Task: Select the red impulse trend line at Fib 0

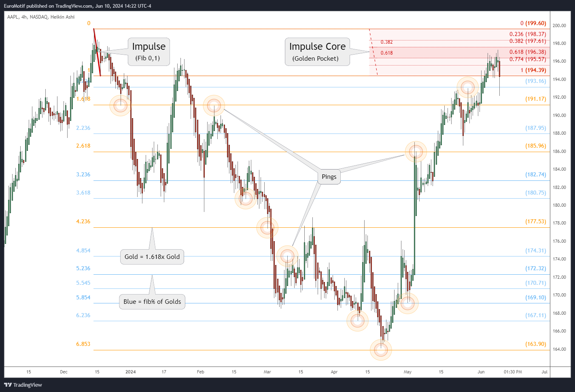Action: tap(97, 52)
